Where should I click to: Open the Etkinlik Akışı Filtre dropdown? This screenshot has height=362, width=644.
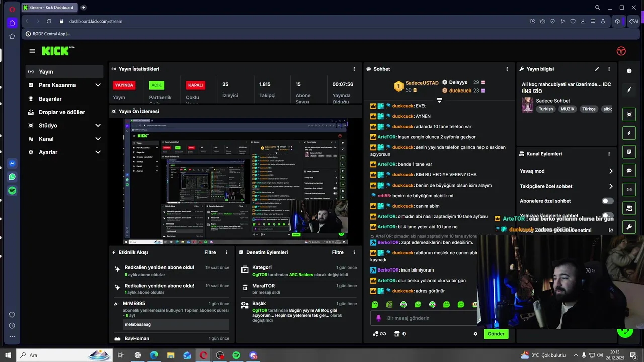click(210, 252)
